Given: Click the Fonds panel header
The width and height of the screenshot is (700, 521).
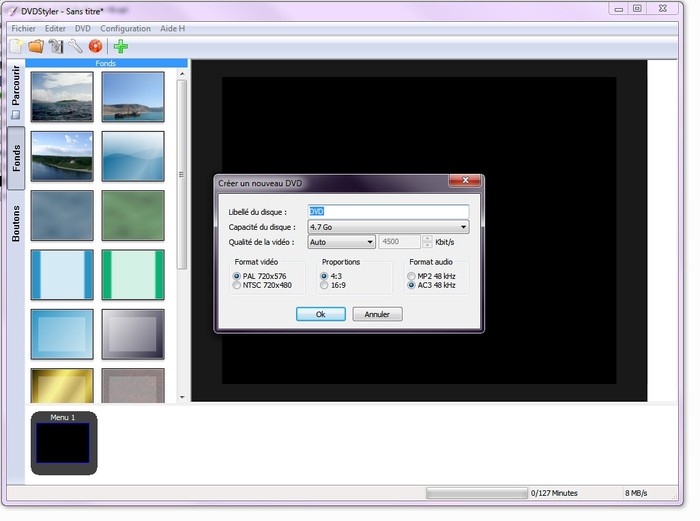Looking at the screenshot, I should coord(106,63).
